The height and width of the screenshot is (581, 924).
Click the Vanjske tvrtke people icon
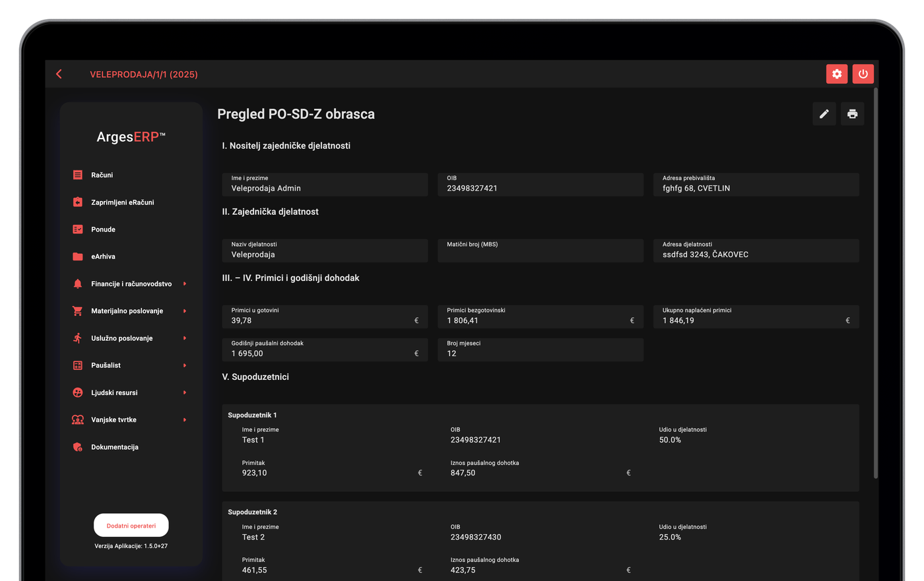tap(78, 419)
